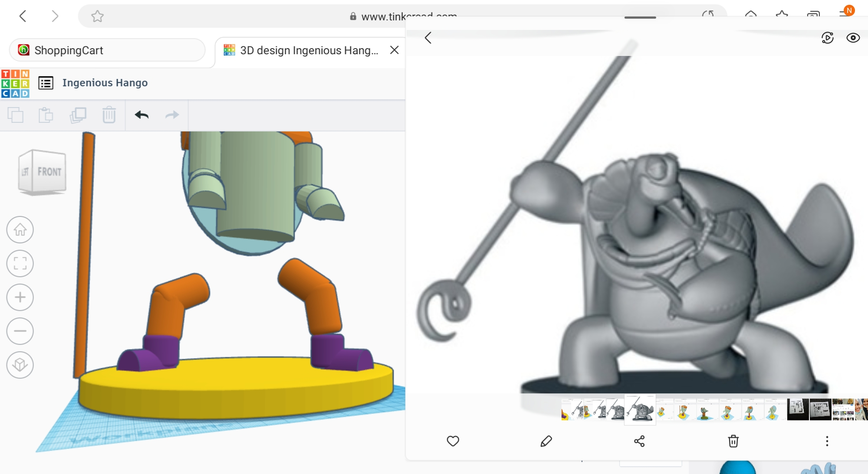Toggle the Bixby Vision eye icon

click(853, 38)
